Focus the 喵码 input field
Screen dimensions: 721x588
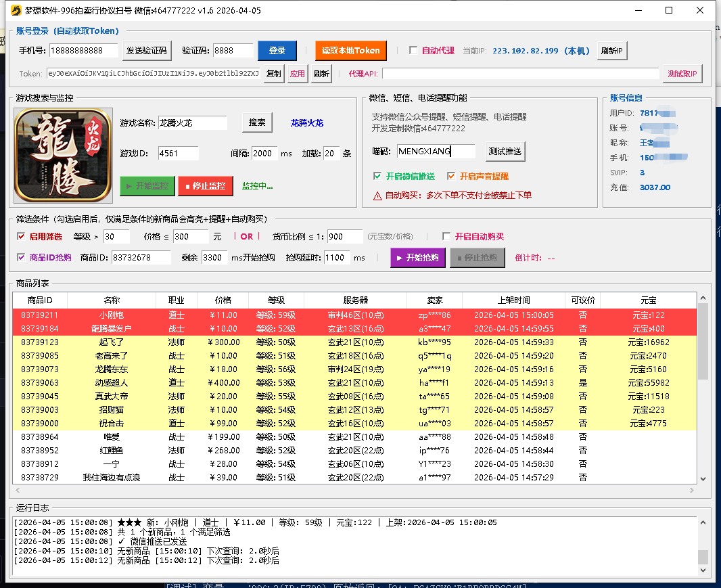(436, 151)
